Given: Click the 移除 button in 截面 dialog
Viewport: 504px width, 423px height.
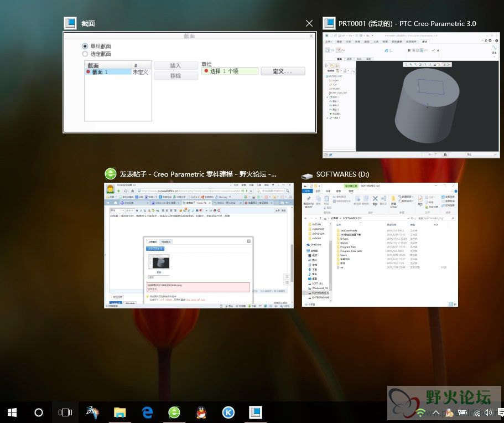Looking at the screenshot, I should tap(176, 76).
